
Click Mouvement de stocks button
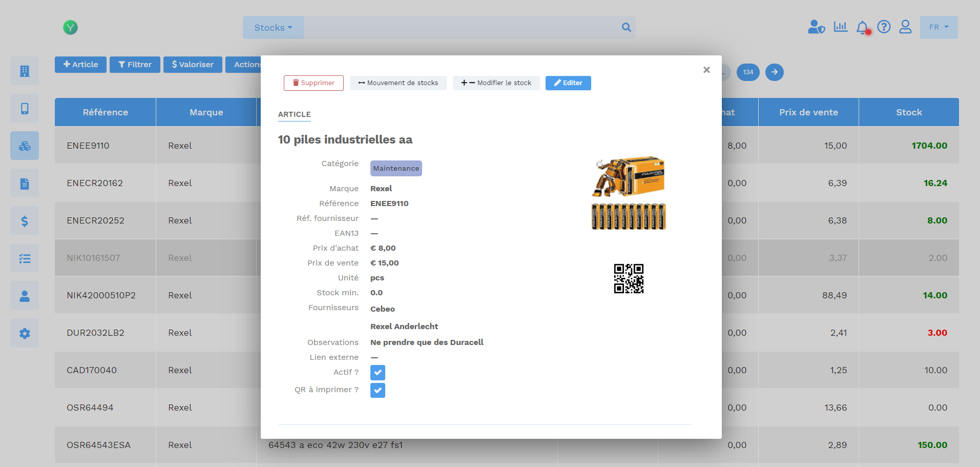click(398, 83)
